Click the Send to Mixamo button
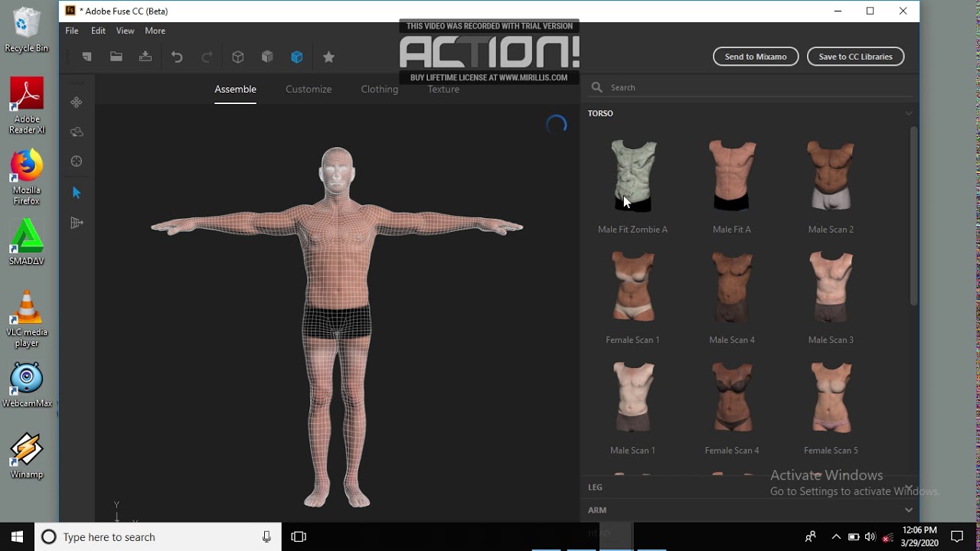Screen dimensions: 980x551 (756, 57)
